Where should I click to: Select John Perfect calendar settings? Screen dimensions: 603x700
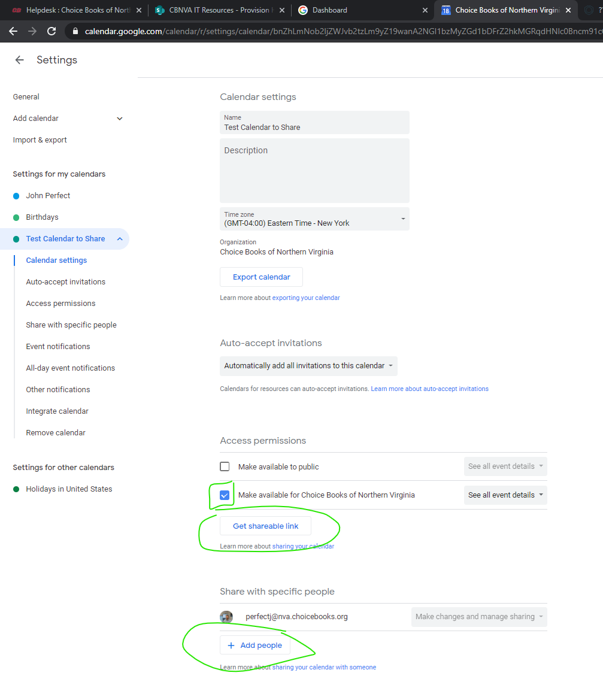[x=48, y=196]
